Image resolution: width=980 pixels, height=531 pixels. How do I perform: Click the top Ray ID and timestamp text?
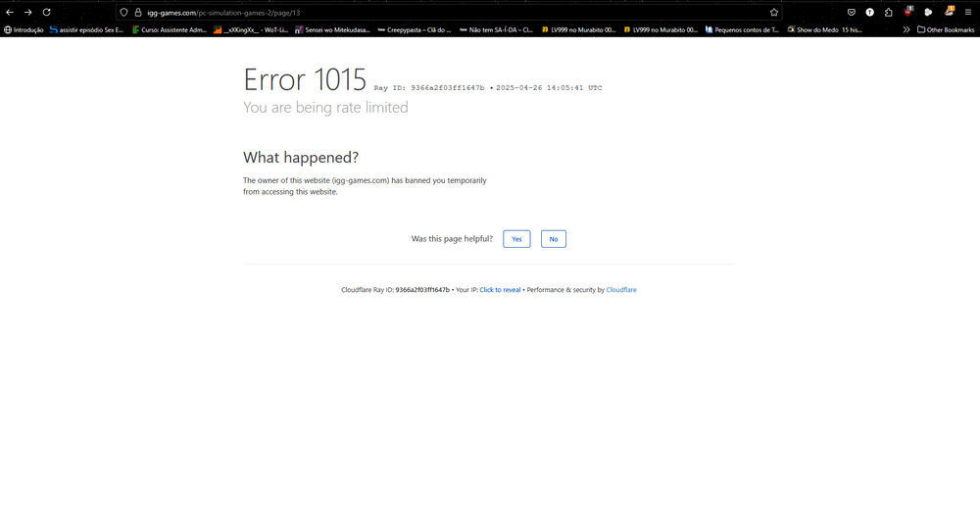pos(488,88)
